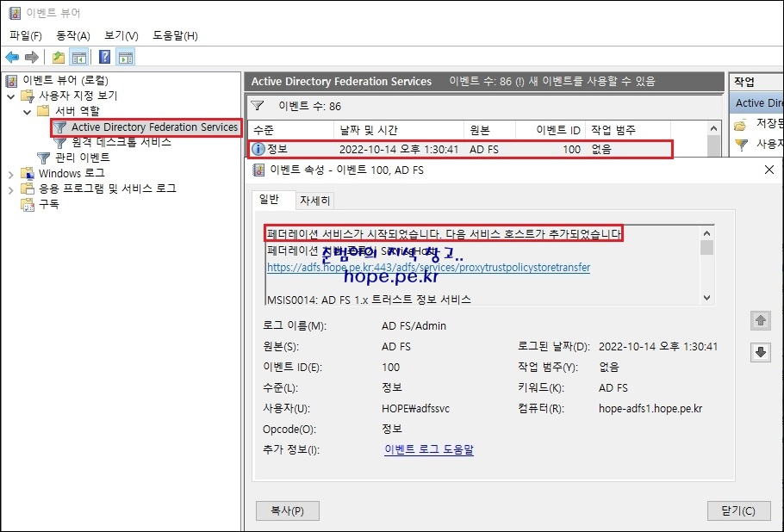Image resolution: width=784 pixels, height=532 pixels.
Task: Click the description scrollbar thumb
Action: (706, 248)
